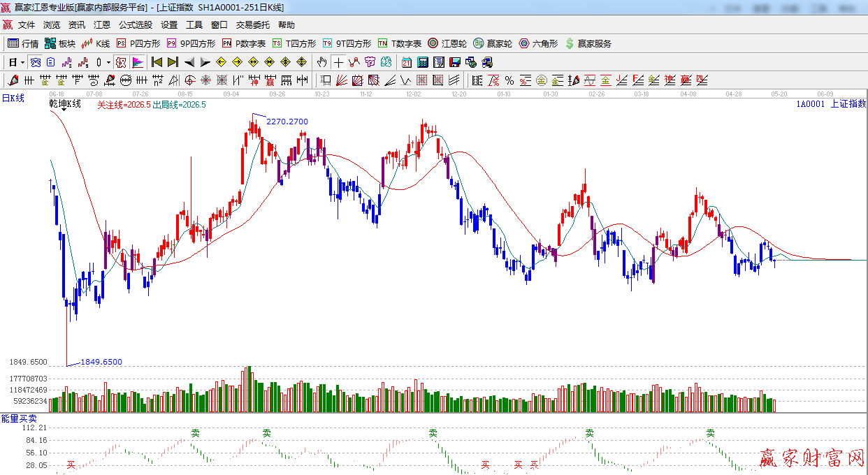Viewport: 868px width, 475px height.
Task: Open the 交易委托 menu
Action: [x=252, y=24]
